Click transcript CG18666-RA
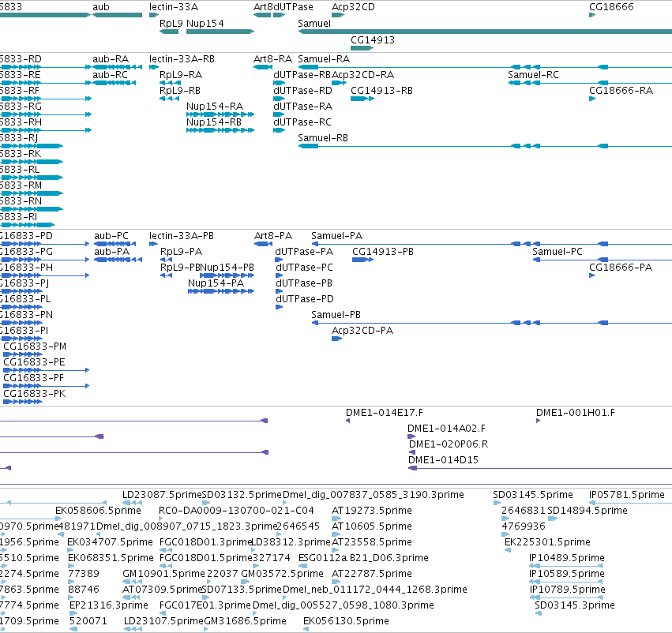672x633 pixels. (x=621, y=90)
